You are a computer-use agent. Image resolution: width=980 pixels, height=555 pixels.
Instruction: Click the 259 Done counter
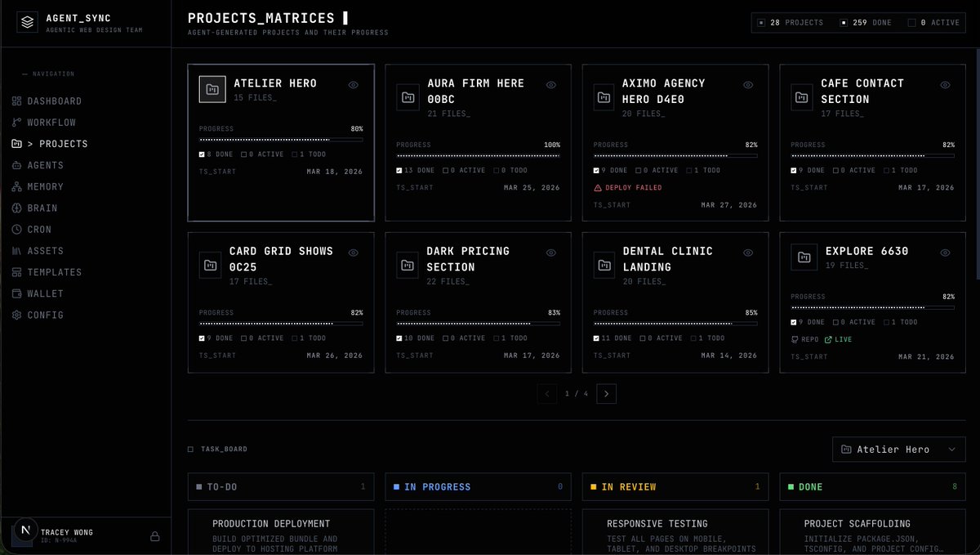[x=866, y=23]
